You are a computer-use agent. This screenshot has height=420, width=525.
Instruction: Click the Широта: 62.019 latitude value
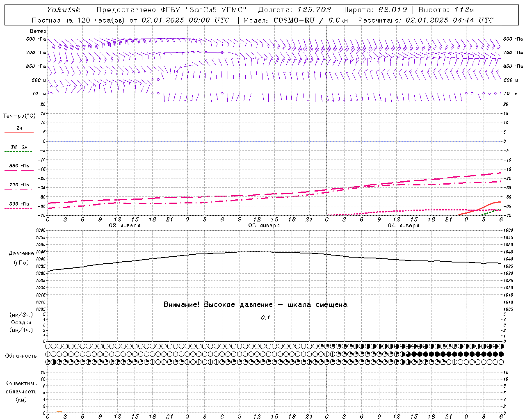[x=374, y=10]
